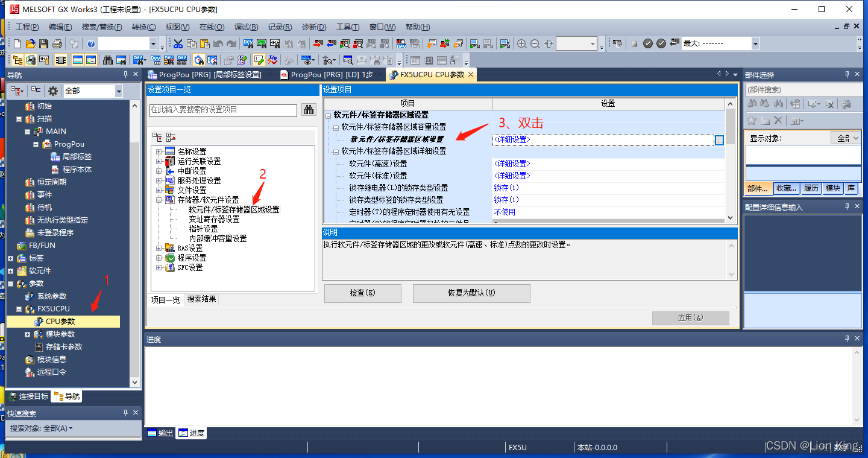868x458 pixels.
Task: Click the Zoom in magnifier icon
Action: coord(522,43)
